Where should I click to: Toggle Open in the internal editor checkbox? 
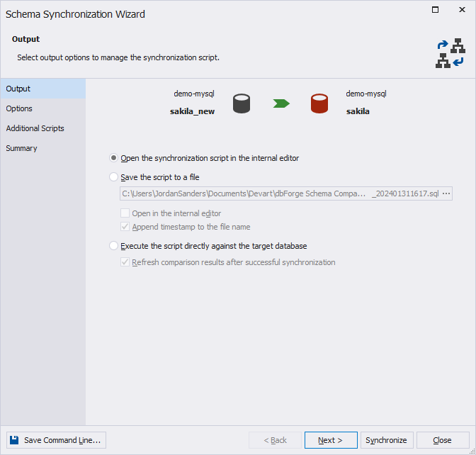point(125,213)
